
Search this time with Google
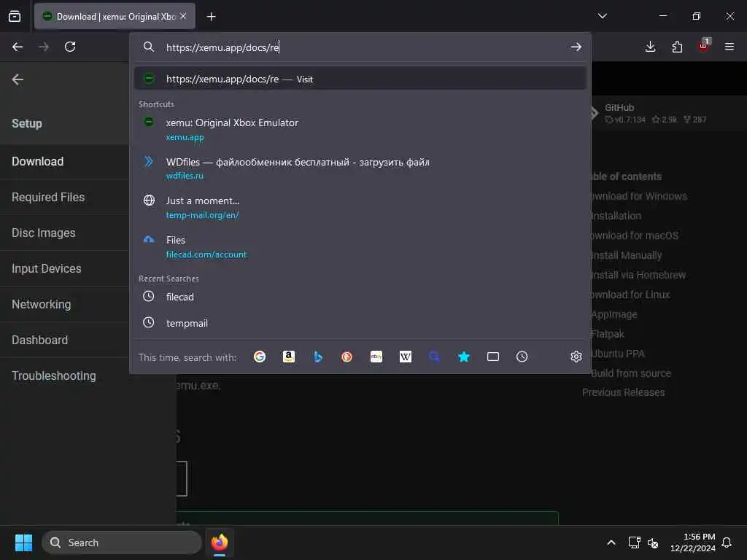coord(260,357)
